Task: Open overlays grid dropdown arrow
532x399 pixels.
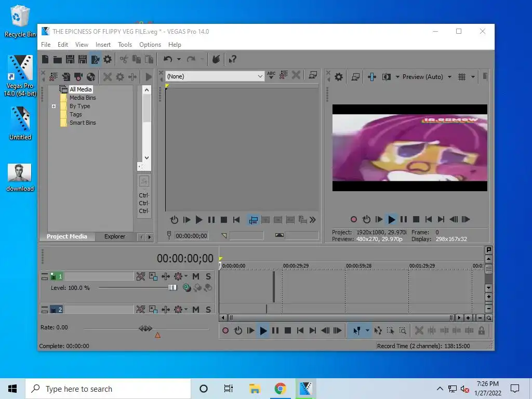Action: (473, 77)
